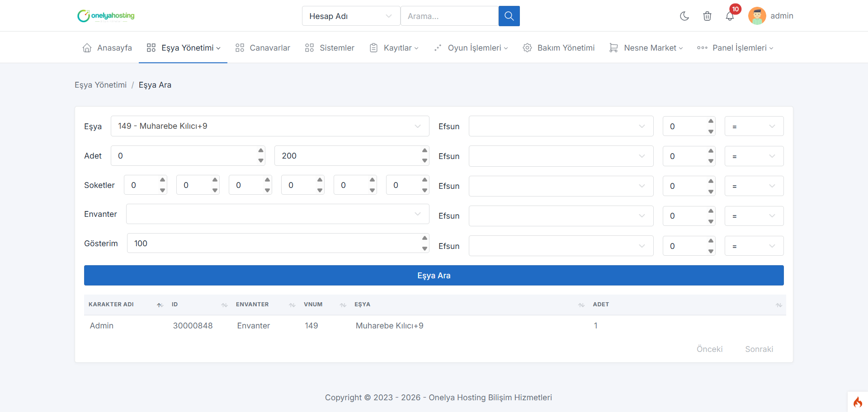Go to Anasayfa home page
This screenshot has height=412, width=868.
[107, 48]
